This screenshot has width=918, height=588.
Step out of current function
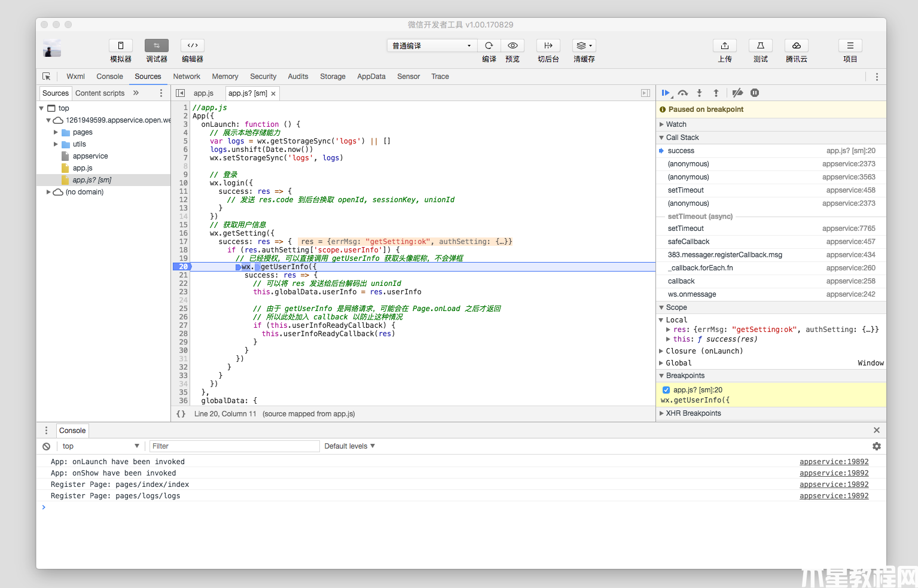click(716, 93)
